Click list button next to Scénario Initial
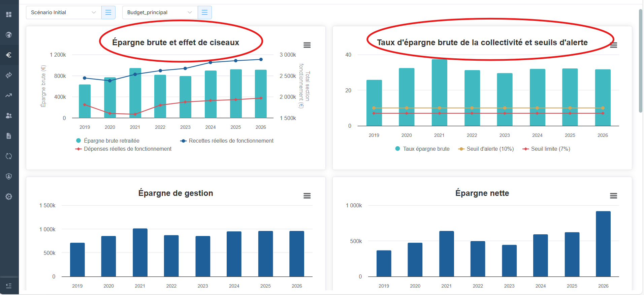Viewport: 644px width, 295px height. click(108, 12)
